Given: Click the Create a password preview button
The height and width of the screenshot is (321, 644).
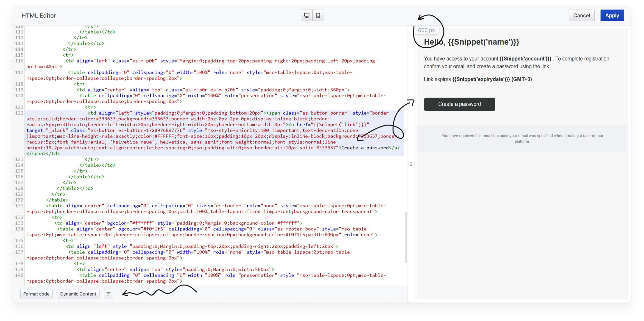Looking at the screenshot, I should pyautogui.click(x=459, y=104).
